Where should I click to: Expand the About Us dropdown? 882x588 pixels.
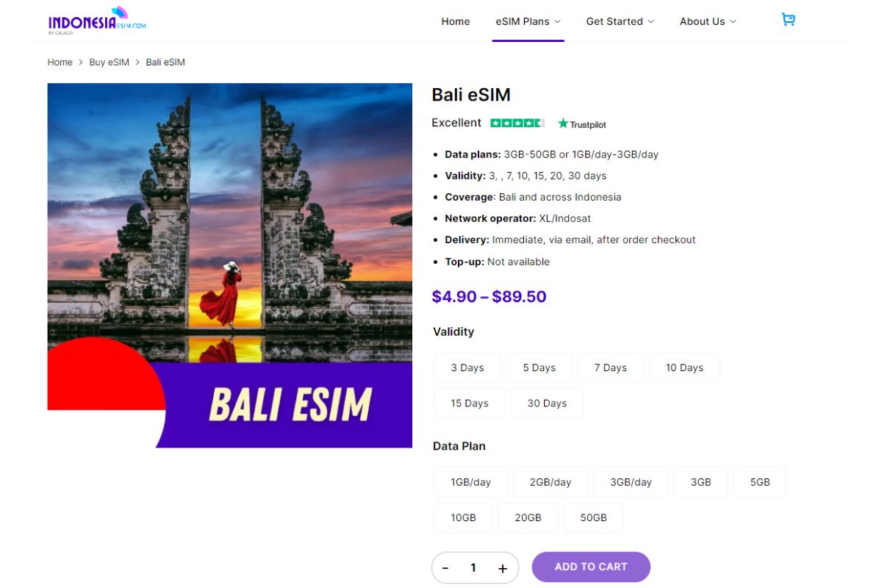coord(707,21)
